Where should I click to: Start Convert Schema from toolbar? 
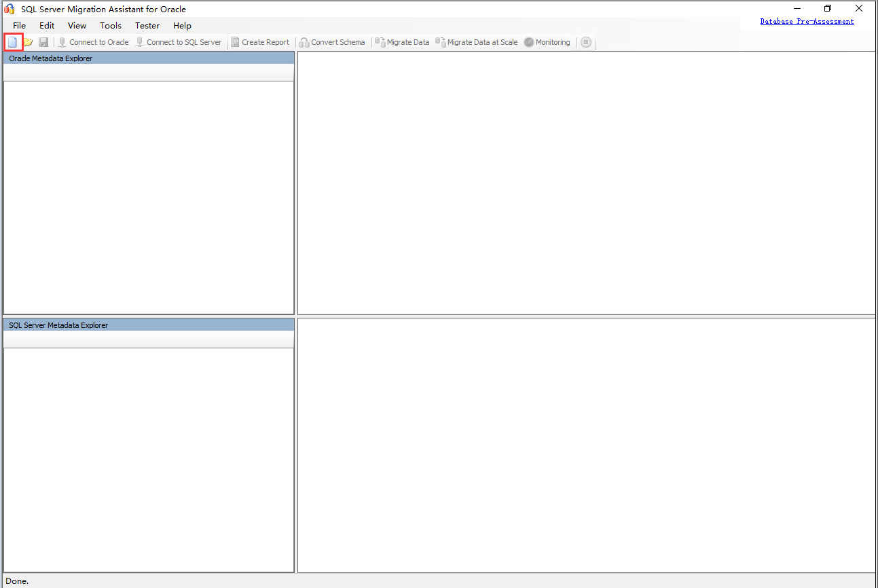click(332, 42)
